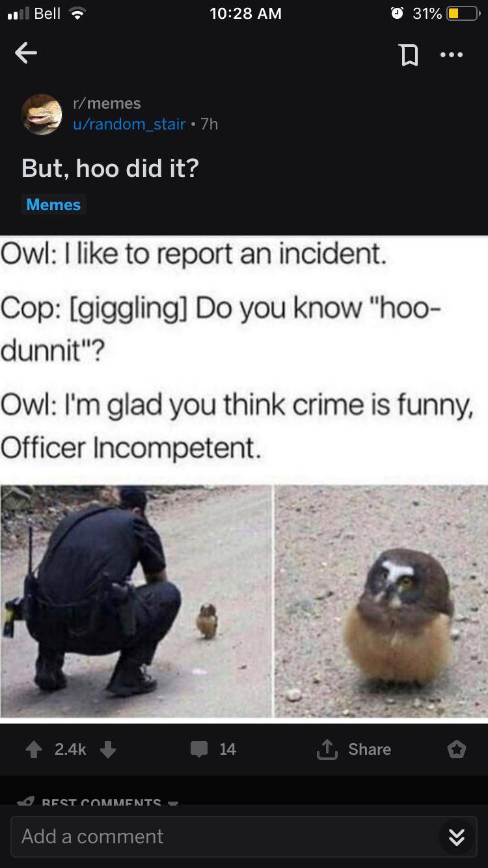The image size is (488, 868).
Task: Open the three-dot overflow menu
Action: click(x=452, y=55)
